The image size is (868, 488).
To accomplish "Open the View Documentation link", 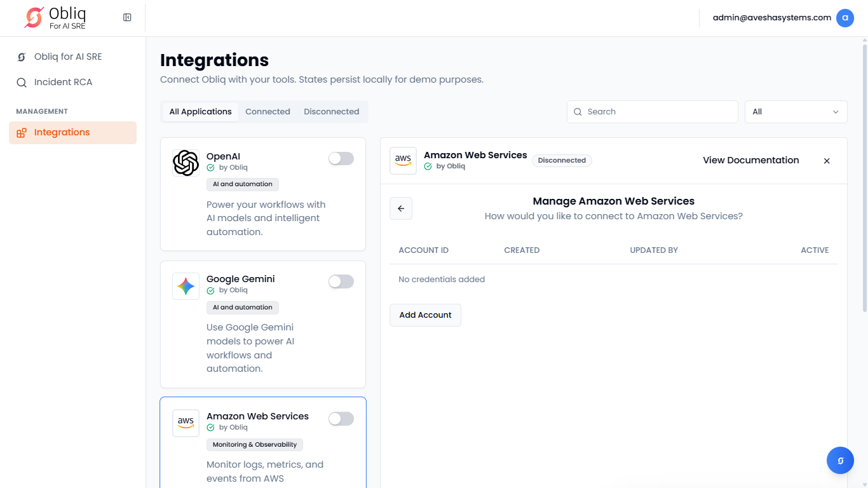I will pyautogui.click(x=750, y=160).
